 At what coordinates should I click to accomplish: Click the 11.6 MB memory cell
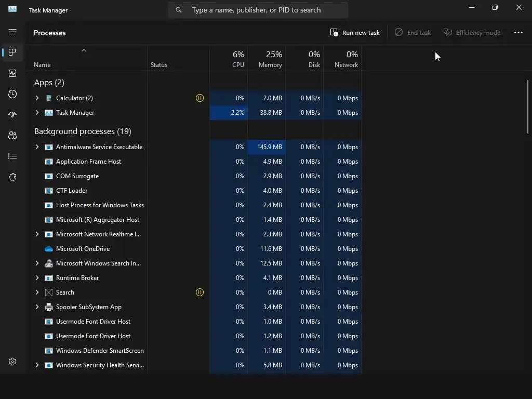click(x=267, y=249)
